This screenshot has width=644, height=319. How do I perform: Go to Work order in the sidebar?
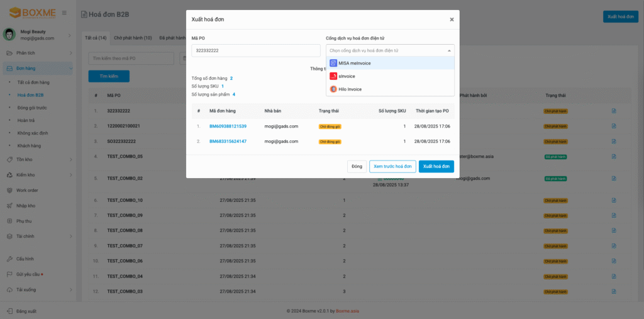27,190
